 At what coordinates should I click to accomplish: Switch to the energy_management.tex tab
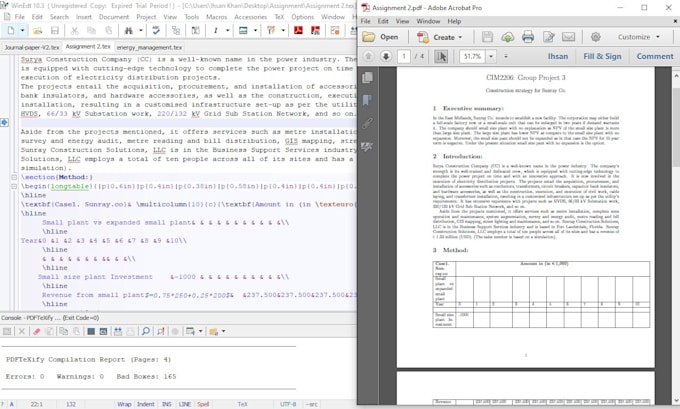(x=149, y=47)
